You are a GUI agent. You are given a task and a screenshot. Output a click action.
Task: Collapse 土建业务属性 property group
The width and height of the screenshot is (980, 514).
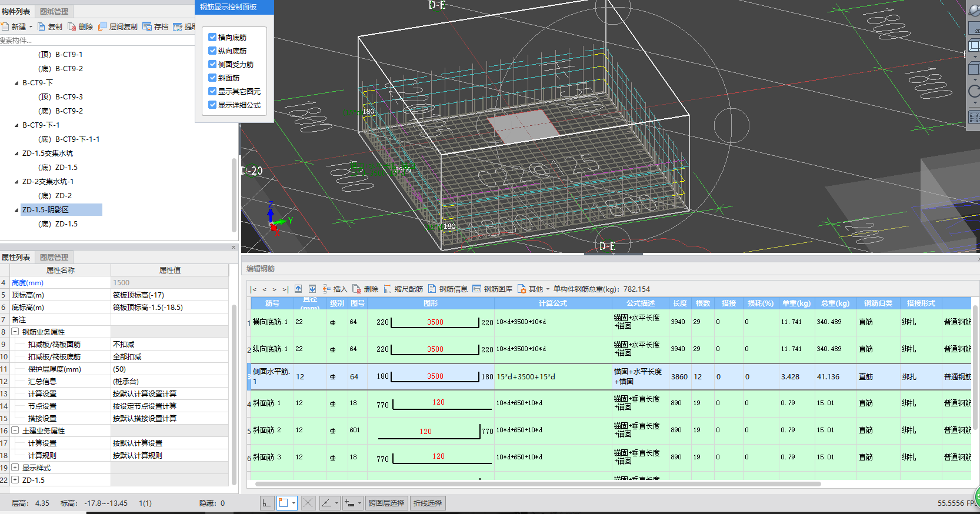pyautogui.click(x=15, y=430)
